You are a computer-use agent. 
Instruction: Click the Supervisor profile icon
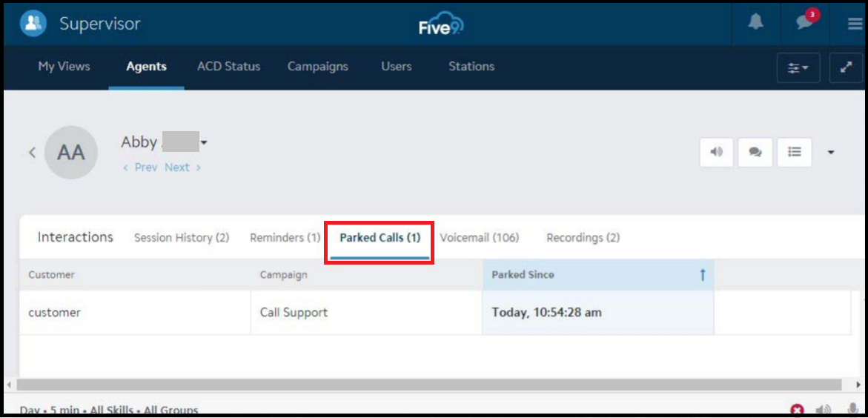point(33,23)
